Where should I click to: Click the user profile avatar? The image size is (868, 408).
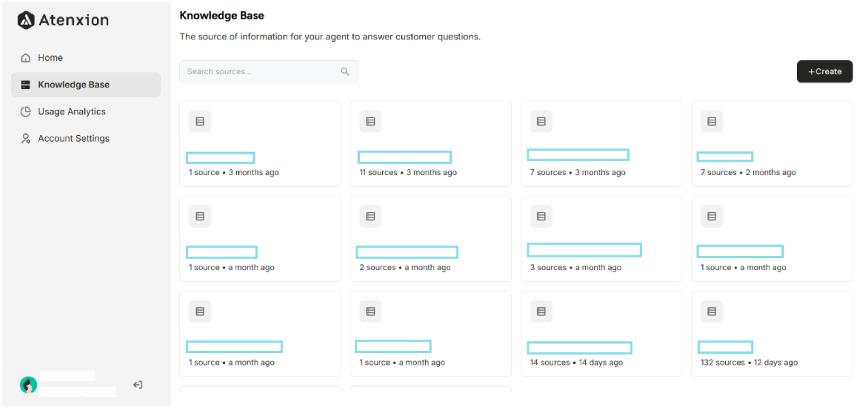pyautogui.click(x=28, y=384)
